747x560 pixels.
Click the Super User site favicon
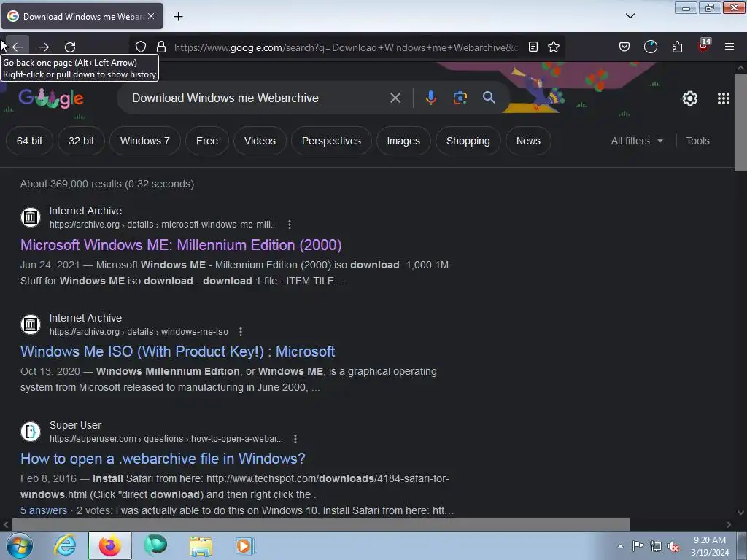[31, 432]
